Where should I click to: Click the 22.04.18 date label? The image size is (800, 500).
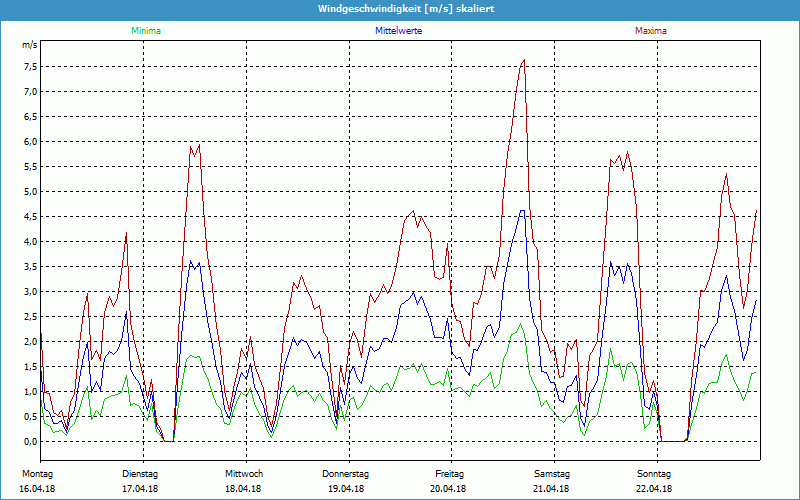(654, 489)
